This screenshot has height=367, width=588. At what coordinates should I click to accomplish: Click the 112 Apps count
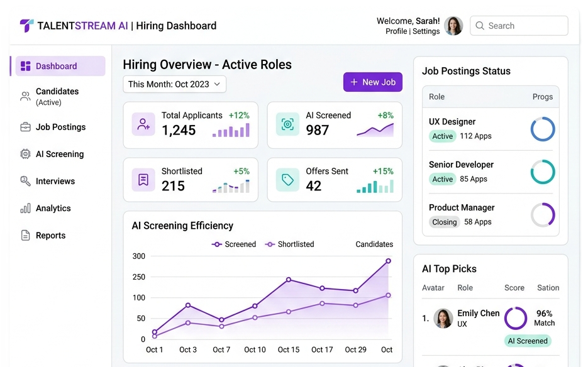(475, 136)
